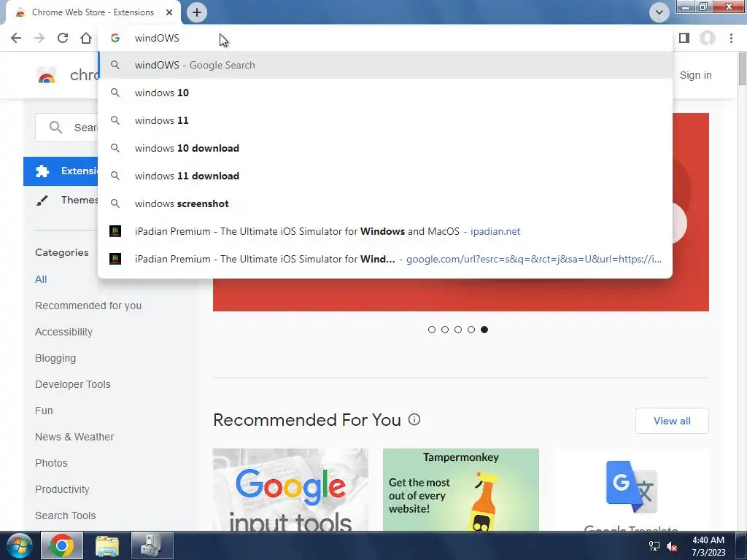The image size is (747, 560).
Task: Open the Tampermonkey extension card
Action: point(461,489)
